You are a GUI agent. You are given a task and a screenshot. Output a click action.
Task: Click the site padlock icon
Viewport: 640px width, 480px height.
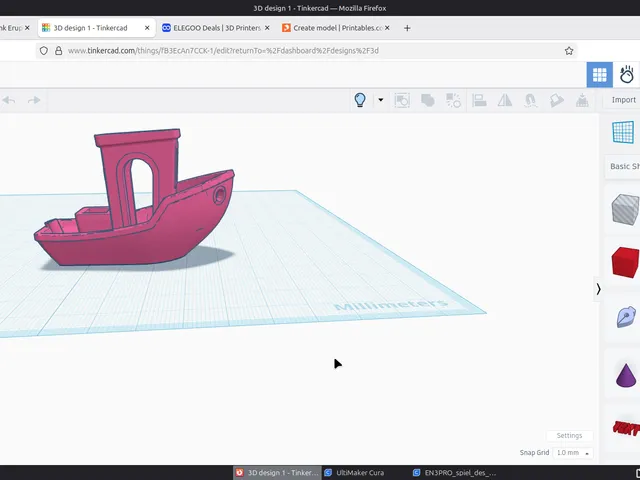coord(58,51)
